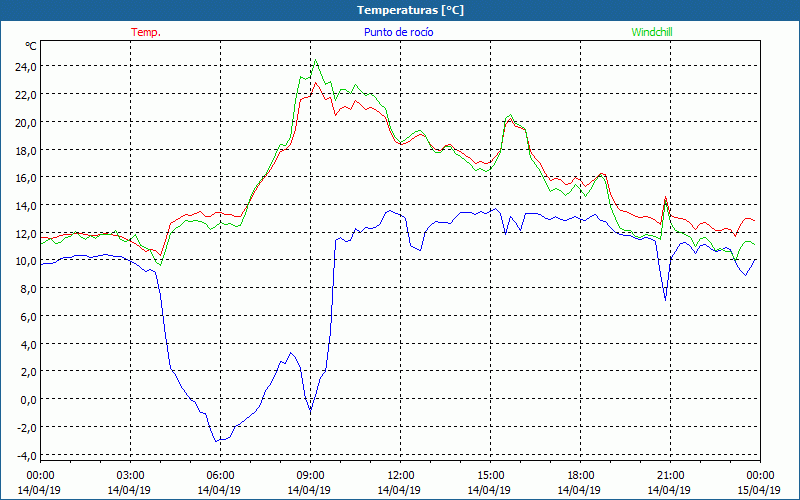The width and height of the screenshot is (800, 500).
Task: Click the 14/04/19 date under 12:00
Action: (399, 490)
